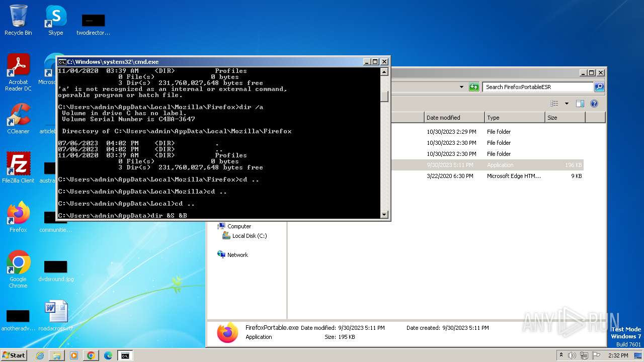644x362 pixels.
Task: Change the view in Explorer toolbar
Action: pos(554,104)
